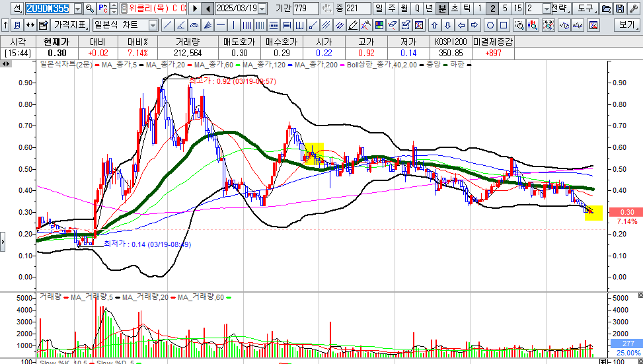Expand the date picker dropdown for 2025/03/19
The width and height of the screenshot is (643, 364).
click(263, 8)
